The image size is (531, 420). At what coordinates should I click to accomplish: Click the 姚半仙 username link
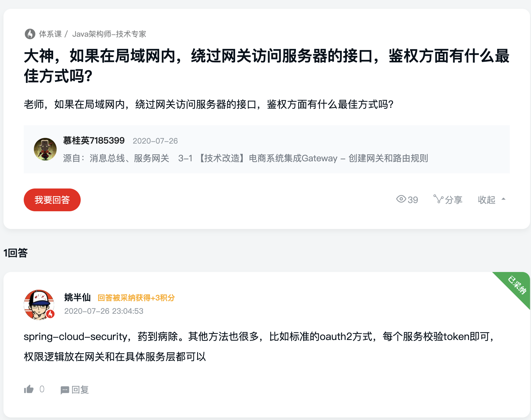77,297
